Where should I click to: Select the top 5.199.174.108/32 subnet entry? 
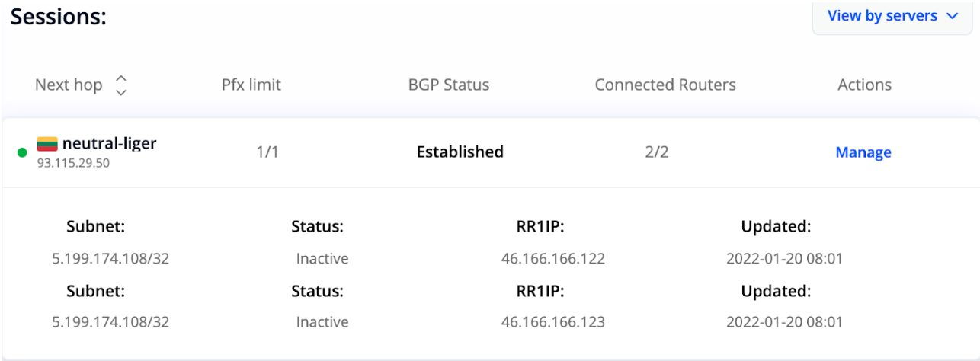[110, 259]
